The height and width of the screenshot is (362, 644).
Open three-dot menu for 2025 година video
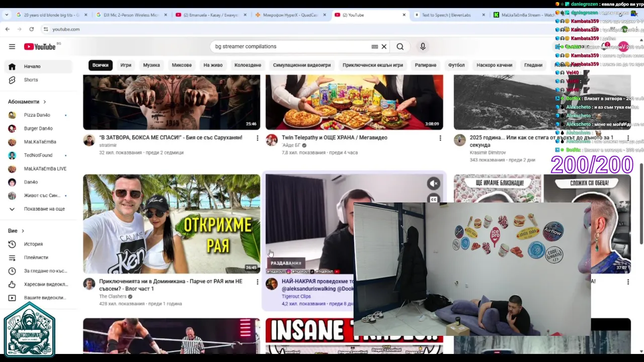628,138
